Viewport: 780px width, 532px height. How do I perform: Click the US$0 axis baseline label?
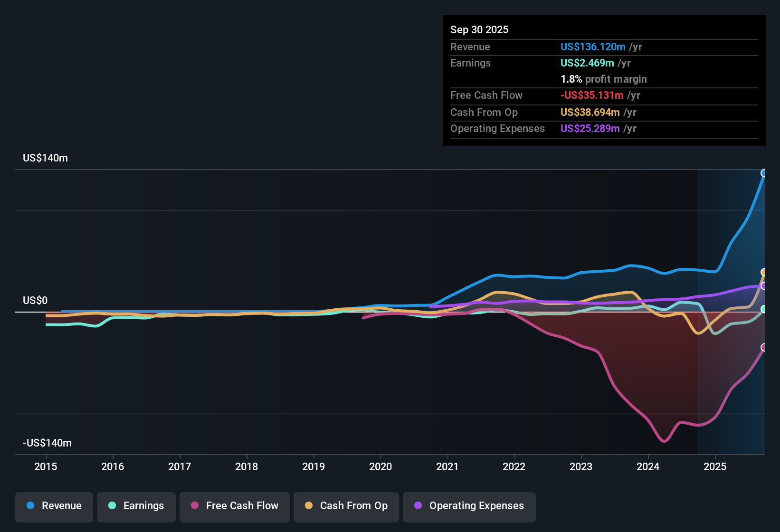click(x=34, y=300)
